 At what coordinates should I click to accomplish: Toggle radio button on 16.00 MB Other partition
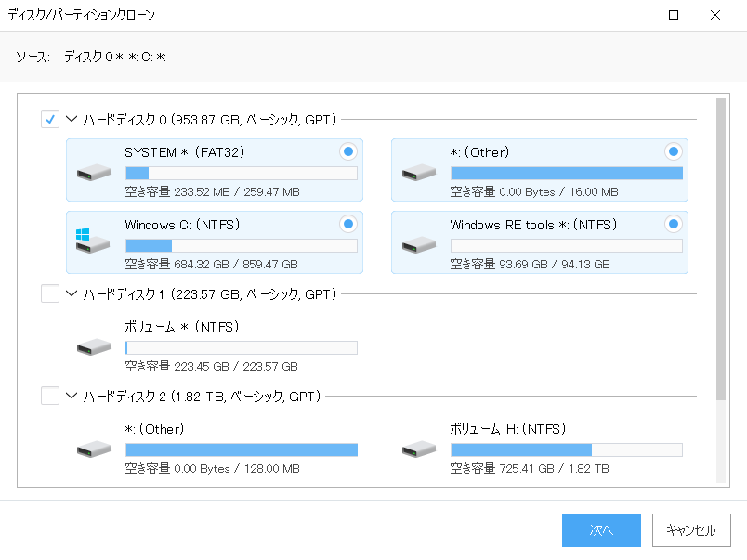[674, 151]
